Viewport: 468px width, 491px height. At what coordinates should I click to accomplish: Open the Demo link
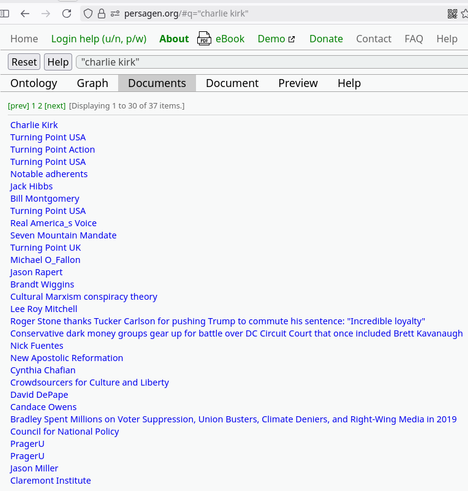(271, 39)
